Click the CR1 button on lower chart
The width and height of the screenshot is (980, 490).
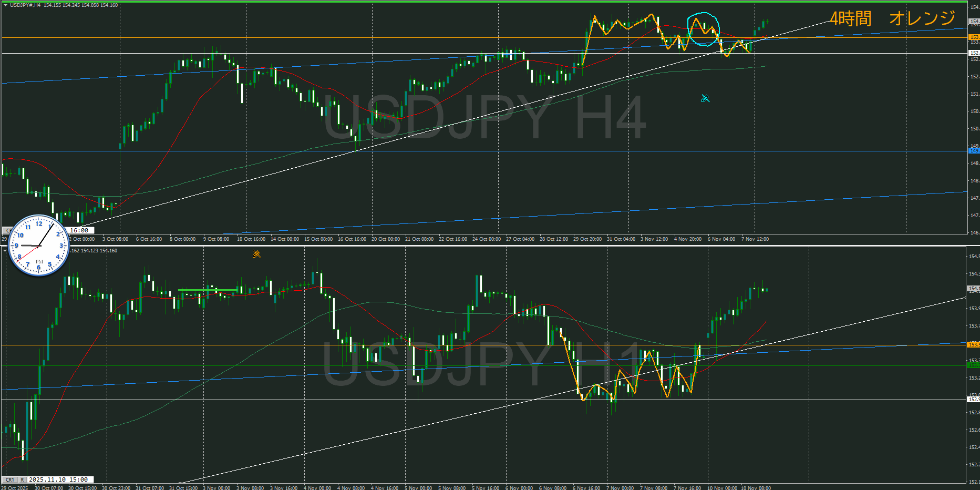tap(10, 479)
